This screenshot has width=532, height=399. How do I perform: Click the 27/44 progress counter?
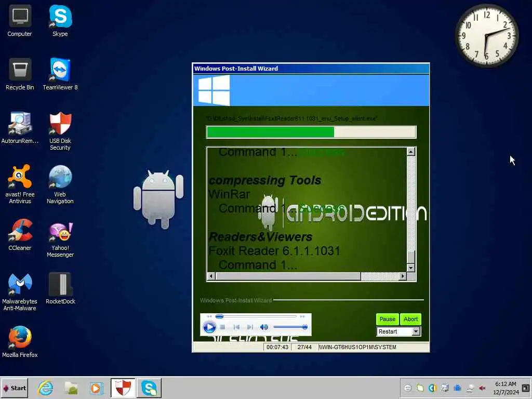304,347
